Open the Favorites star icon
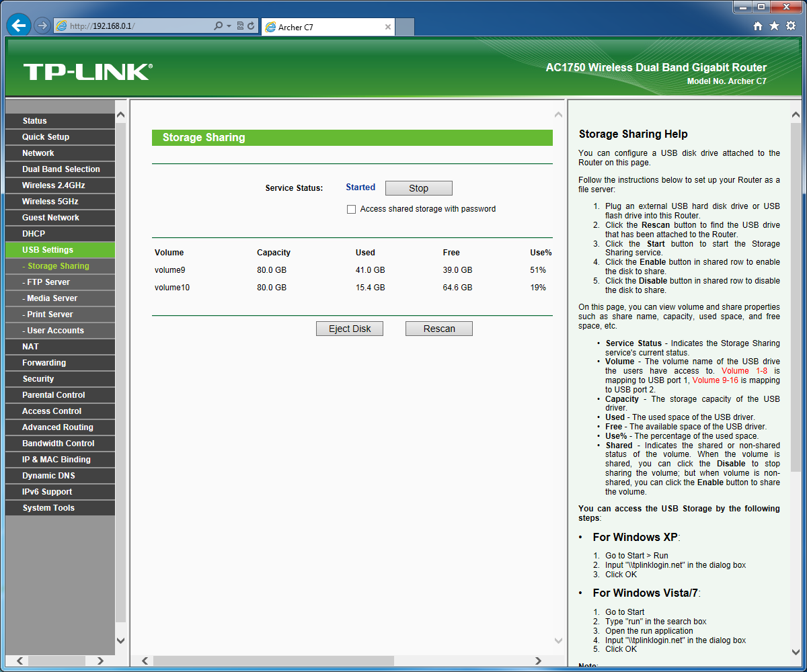Viewport: 807px width, 672px height. coord(774,26)
